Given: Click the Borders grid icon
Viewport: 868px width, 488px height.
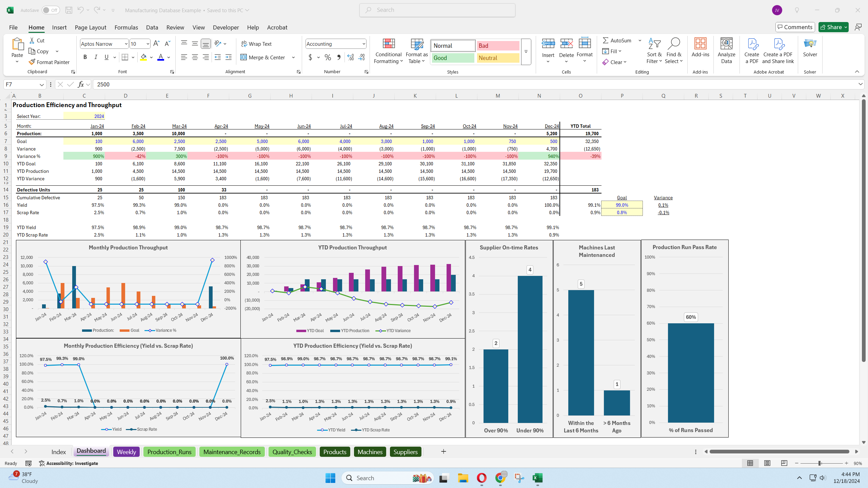Looking at the screenshot, I should click(x=125, y=57).
